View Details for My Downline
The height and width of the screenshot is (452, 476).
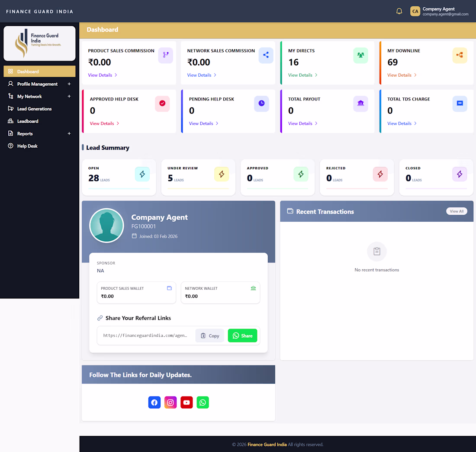[x=402, y=75]
